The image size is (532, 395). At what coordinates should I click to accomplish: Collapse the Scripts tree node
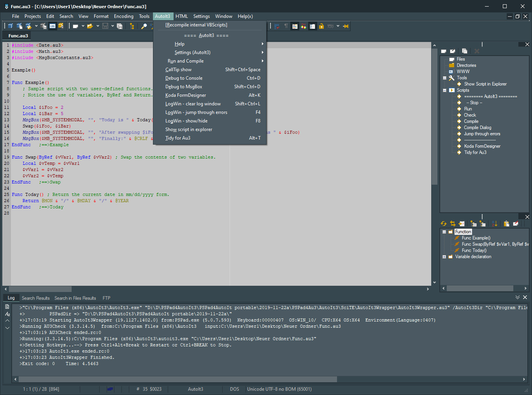coord(444,90)
